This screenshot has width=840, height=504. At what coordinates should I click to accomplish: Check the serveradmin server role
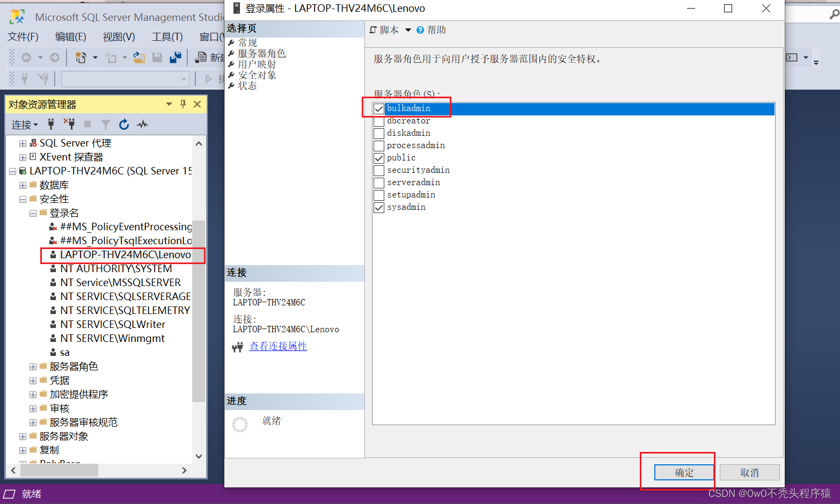point(379,183)
